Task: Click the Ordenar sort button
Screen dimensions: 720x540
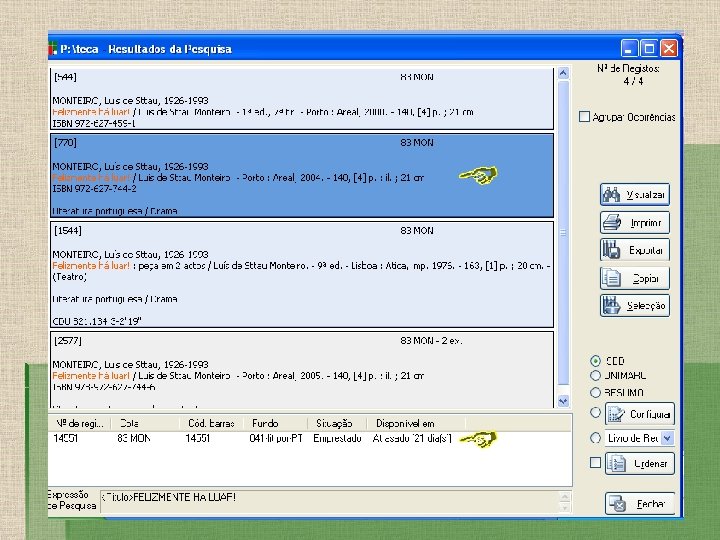Action: click(x=638, y=463)
